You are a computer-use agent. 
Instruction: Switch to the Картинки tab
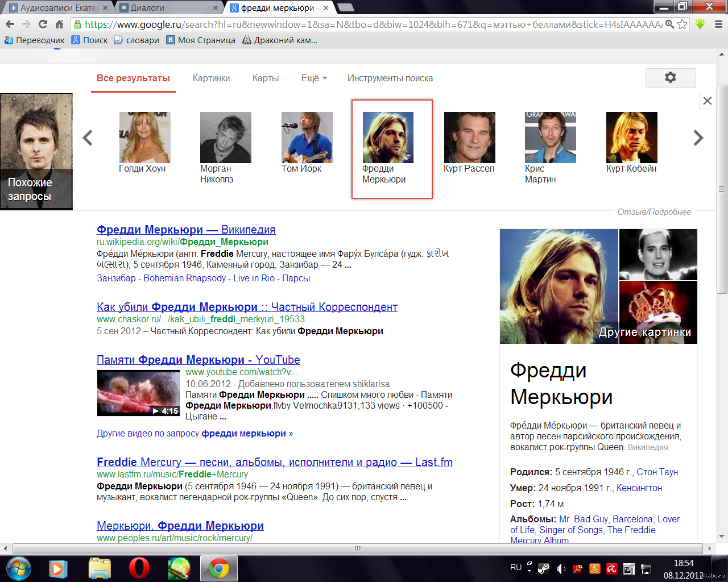point(211,78)
